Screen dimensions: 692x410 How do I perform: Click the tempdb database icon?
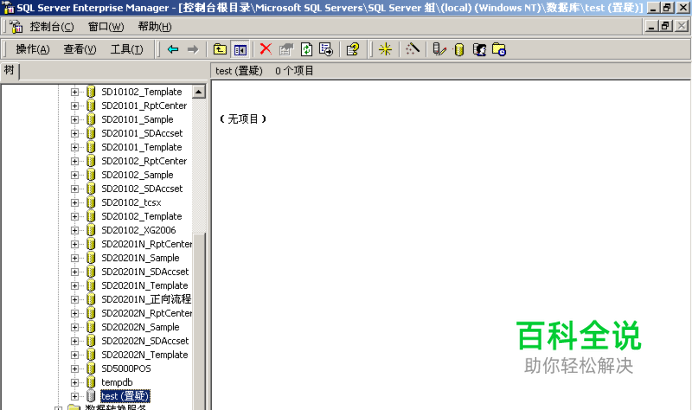click(91, 382)
